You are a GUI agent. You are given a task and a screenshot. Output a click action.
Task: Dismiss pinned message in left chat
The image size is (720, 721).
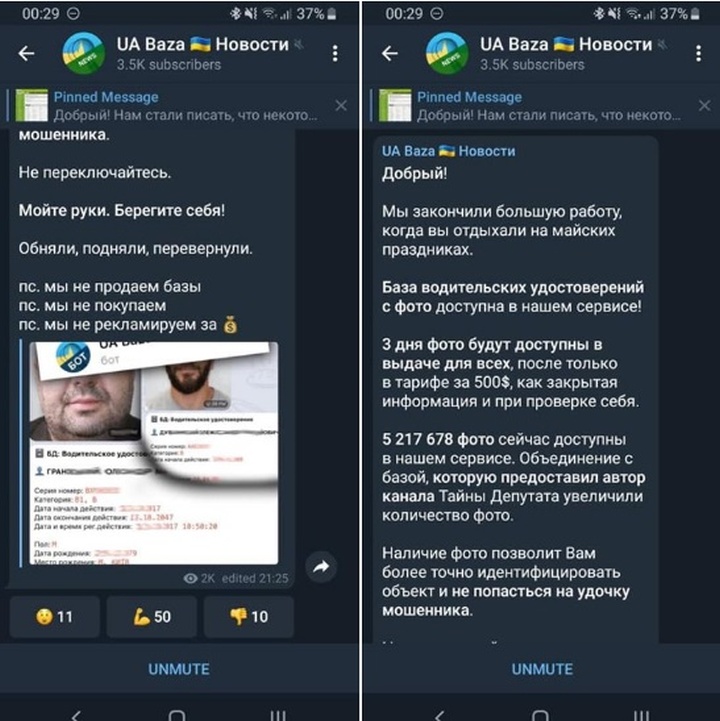click(341, 106)
